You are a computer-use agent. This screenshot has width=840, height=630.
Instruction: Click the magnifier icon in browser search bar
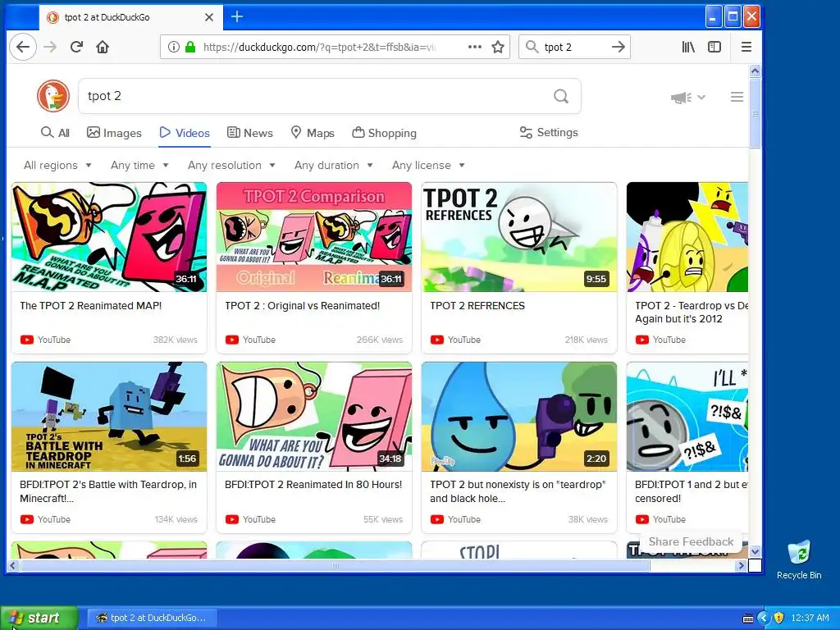(532, 47)
